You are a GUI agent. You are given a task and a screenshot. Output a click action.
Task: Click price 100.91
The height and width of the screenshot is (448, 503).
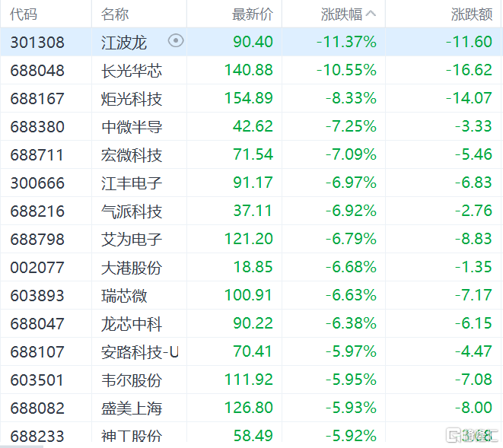(249, 295)
